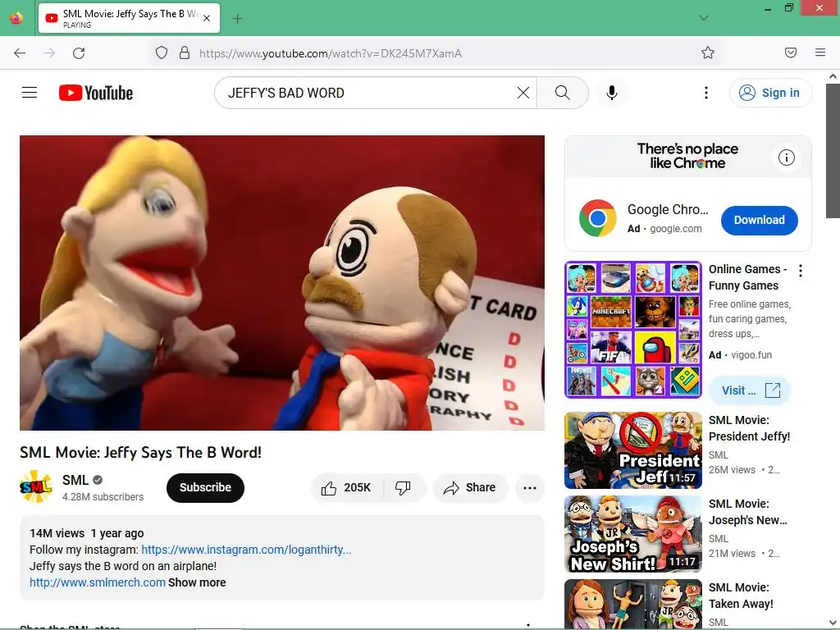Close the SML Movie tab
The image size is (840, 630).
[x=207, y=18]
